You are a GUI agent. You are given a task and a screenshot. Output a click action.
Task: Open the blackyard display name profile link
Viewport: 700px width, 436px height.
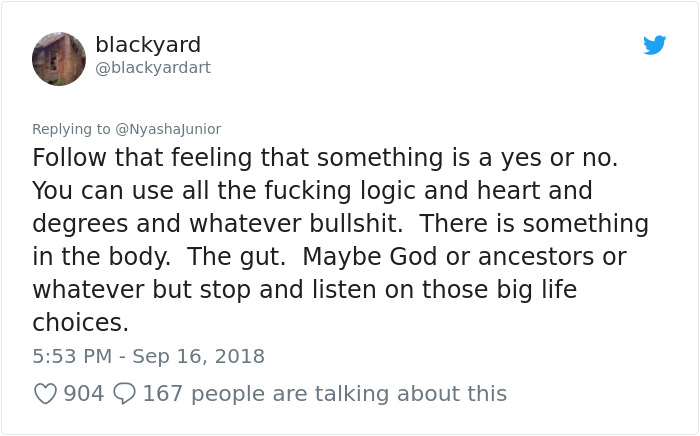point(148,45)
